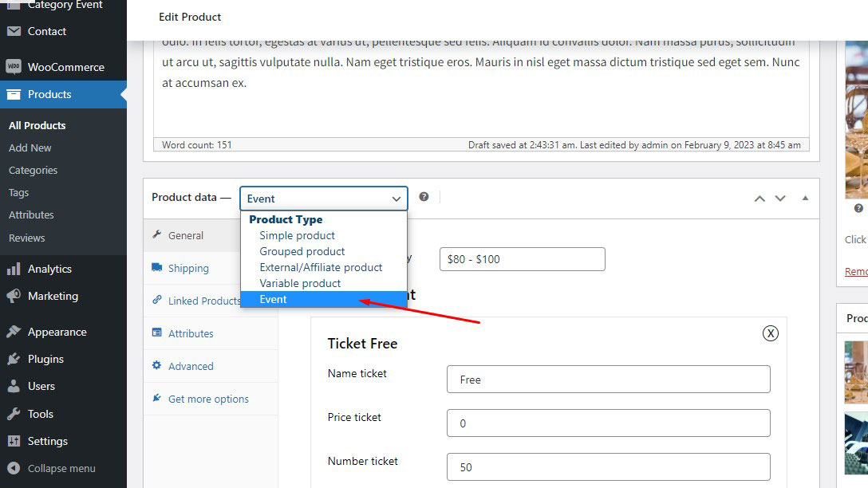The width and height of the screenshot is (868, 488).
Task: Move the Product data panel down
Action: point(780,199)
